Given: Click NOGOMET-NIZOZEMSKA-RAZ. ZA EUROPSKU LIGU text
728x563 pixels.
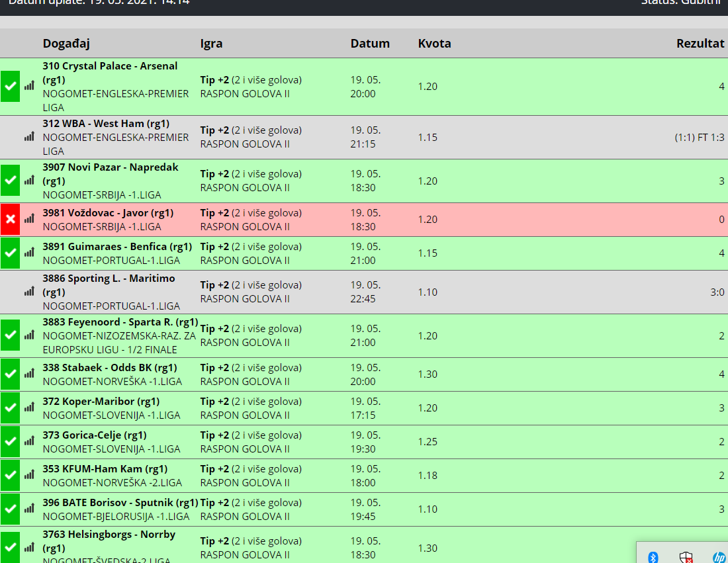Looking at the screenshot, I should tap(119, 343).
